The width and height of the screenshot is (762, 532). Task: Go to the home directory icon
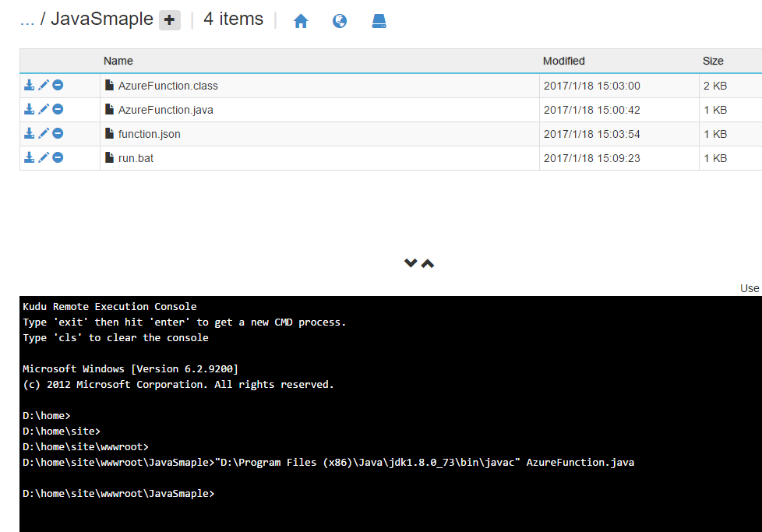tap(301, 21)
